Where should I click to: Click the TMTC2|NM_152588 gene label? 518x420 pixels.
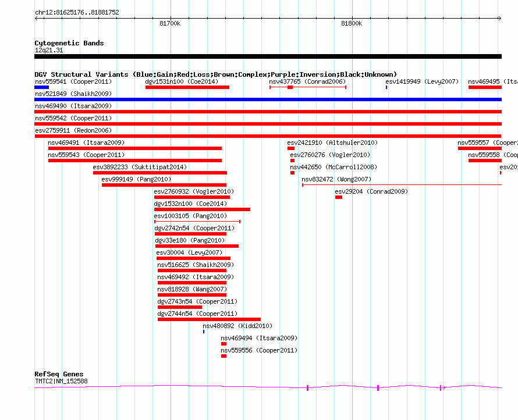coord(62,381)
